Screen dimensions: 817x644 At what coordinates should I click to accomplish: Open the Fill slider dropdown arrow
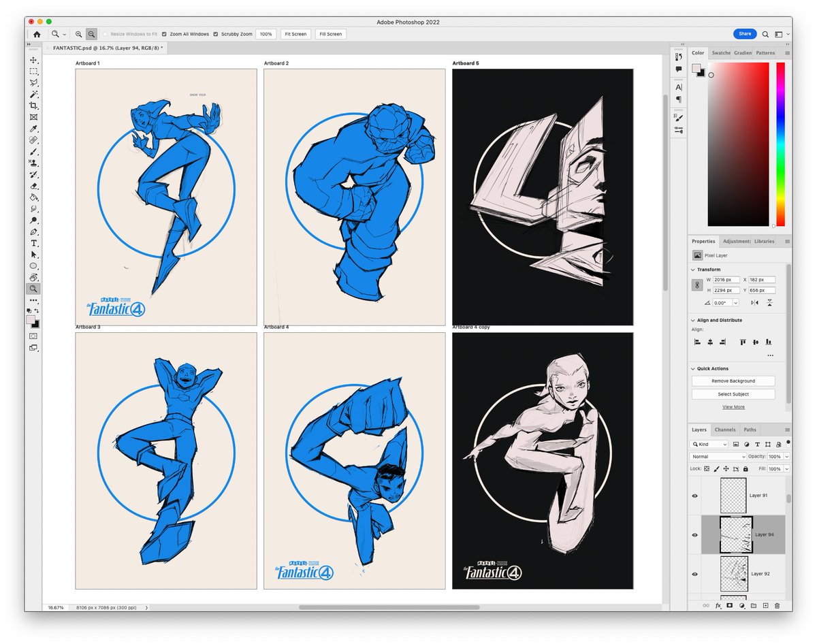click(787, 469)
